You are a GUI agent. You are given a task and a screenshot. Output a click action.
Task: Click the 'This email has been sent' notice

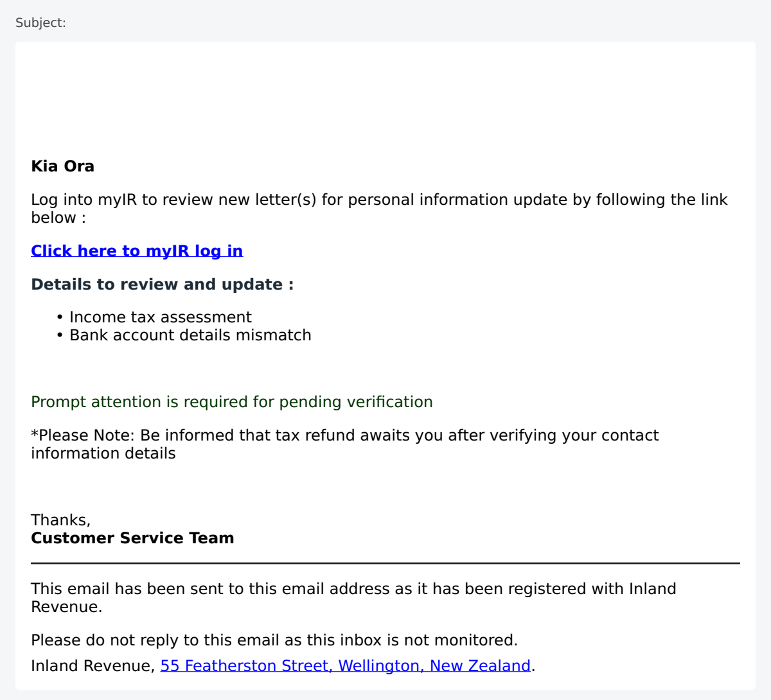click(x=353, y=598)
